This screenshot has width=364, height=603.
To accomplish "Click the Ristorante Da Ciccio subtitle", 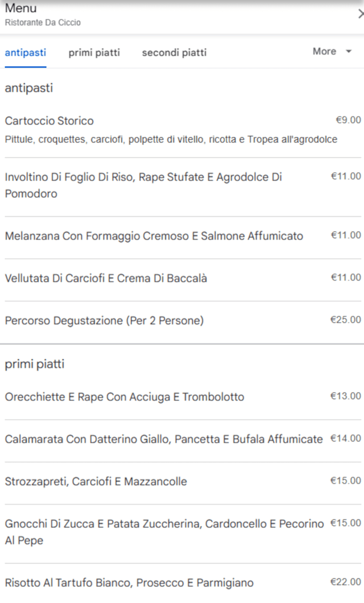I will point(43,23).
